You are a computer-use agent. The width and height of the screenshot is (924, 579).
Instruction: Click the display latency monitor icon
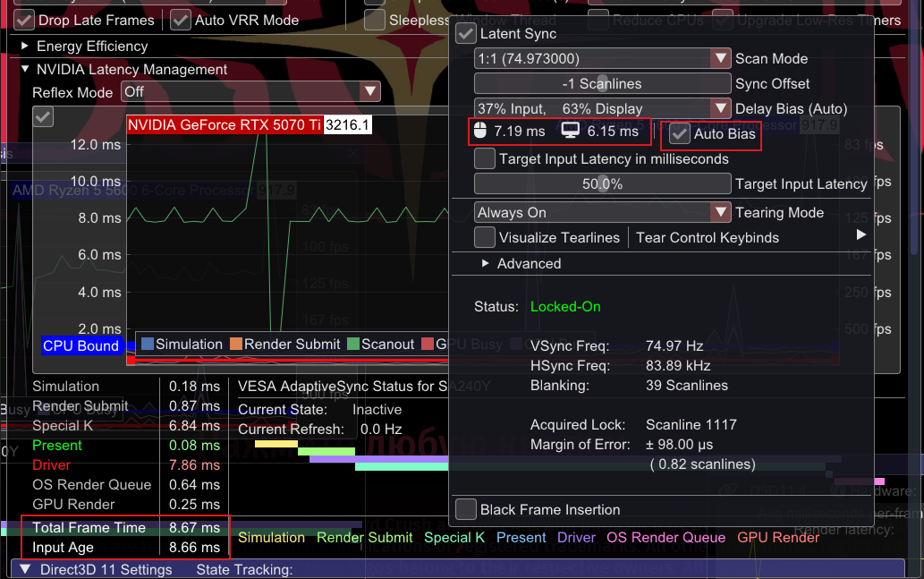point(570,131)
